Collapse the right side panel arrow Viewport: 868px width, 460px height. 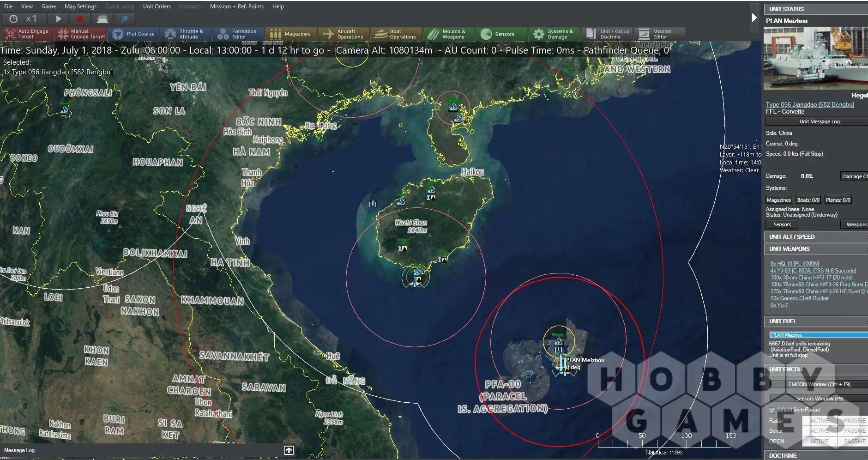[x=754, y=18]
